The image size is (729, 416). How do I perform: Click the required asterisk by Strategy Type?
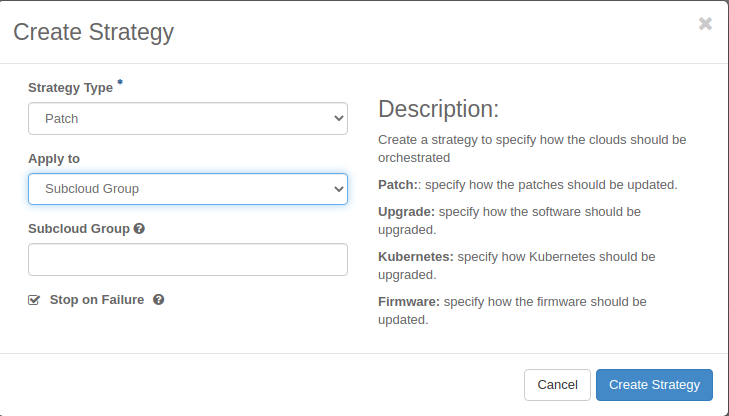(120, 84)
